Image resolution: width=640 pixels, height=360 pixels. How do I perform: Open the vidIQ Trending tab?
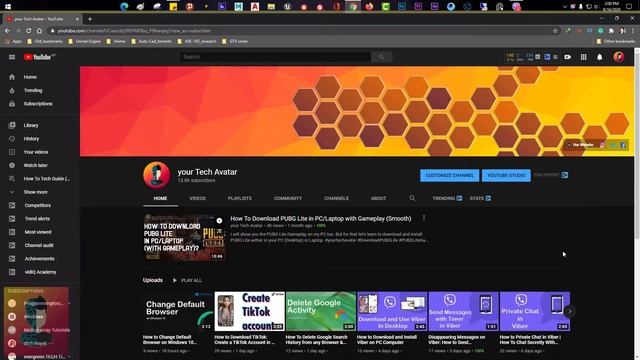click(447, 198)
